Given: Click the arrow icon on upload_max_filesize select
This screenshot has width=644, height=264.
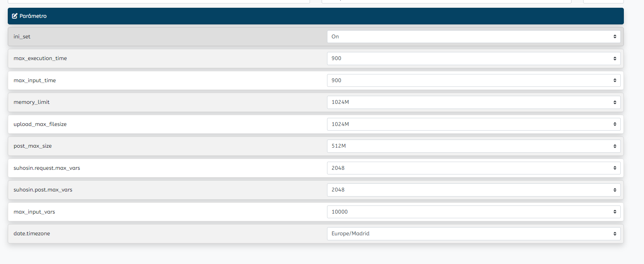Looking at the screenshot, I should [615, 124].
